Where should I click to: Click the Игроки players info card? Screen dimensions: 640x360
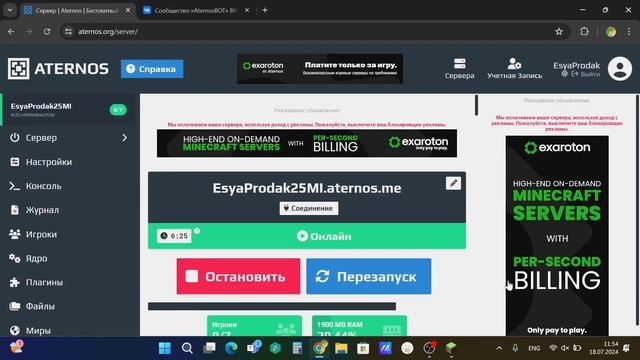[254, 326]
